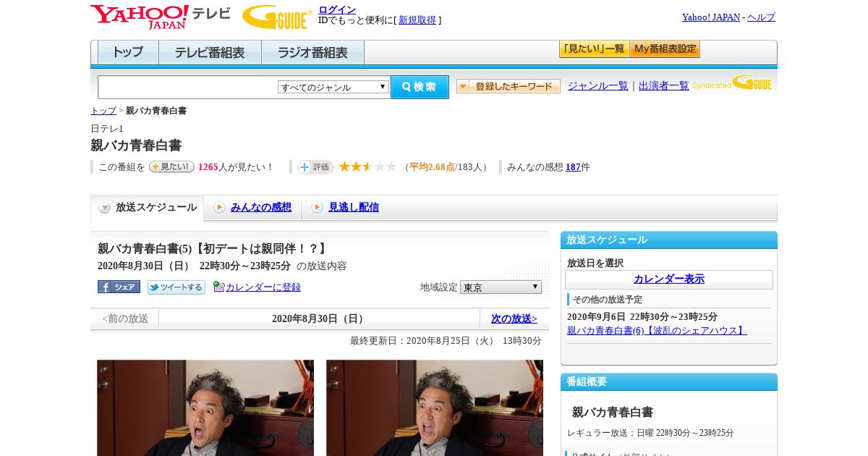
Task: Open the ラジオ番組表 tab
Action: [x=312, y=52]
